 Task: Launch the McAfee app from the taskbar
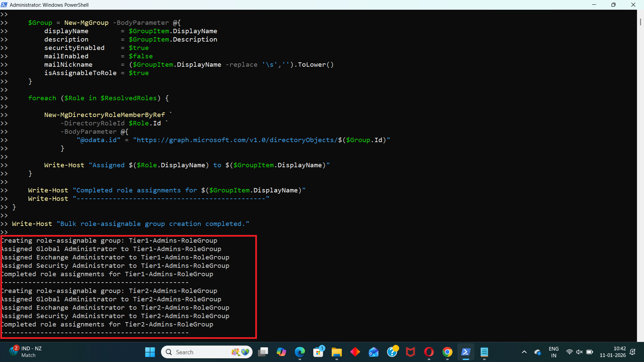[x=410, y=352]
